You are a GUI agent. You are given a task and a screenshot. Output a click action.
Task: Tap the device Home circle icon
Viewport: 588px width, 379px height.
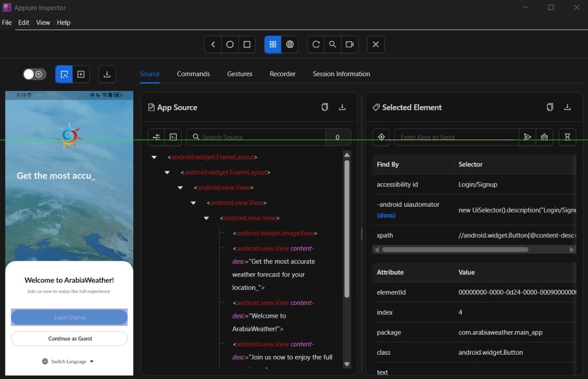tap(230, 45)
